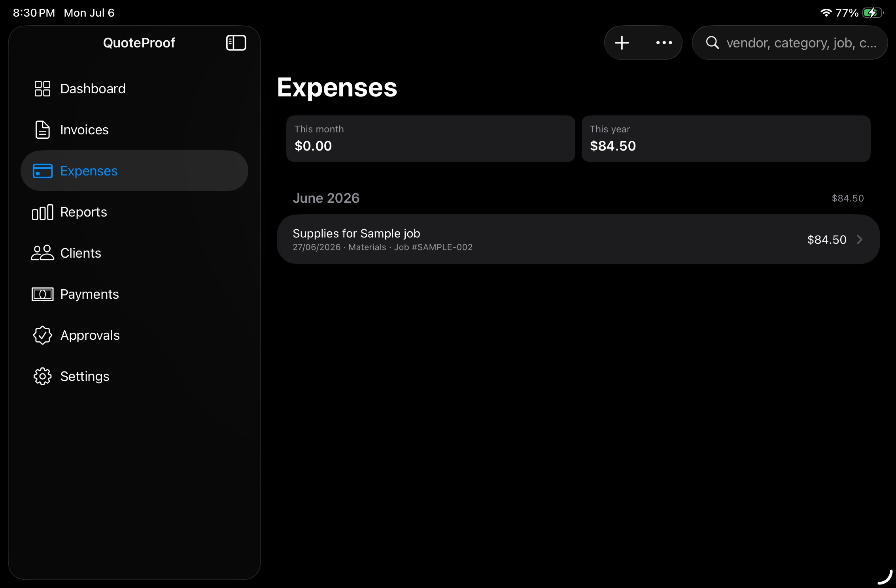
Task: Open the Settings label in sidebar
Action: click(x=85, y=376)
